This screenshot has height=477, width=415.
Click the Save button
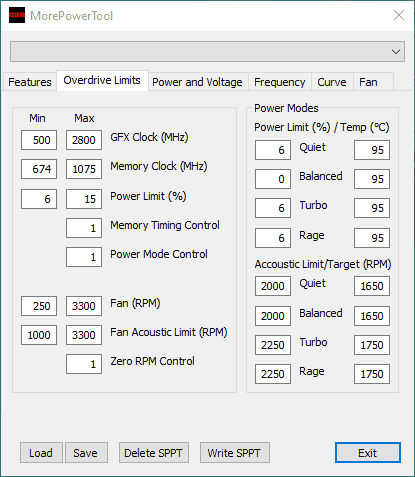click(x=86, y=453)
